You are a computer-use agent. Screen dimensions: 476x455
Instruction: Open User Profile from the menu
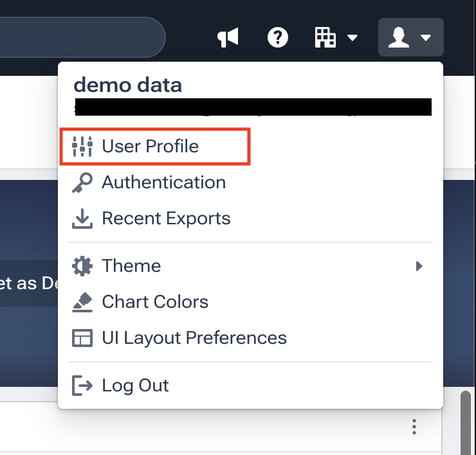tap(151, 147)
